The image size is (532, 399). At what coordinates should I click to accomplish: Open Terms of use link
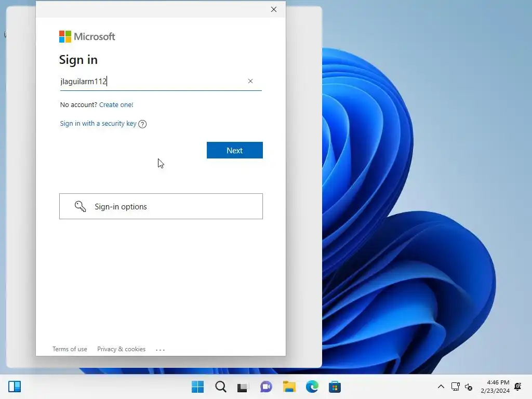(70, 349)
